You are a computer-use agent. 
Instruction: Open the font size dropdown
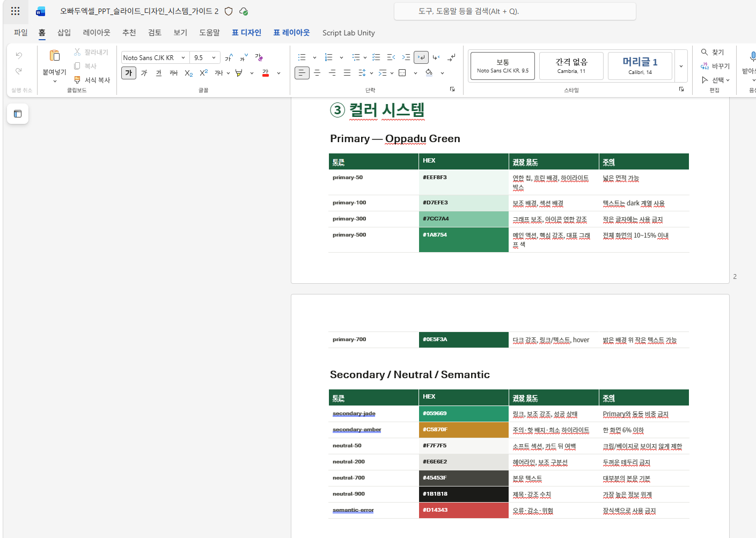(x=214, y=57)
